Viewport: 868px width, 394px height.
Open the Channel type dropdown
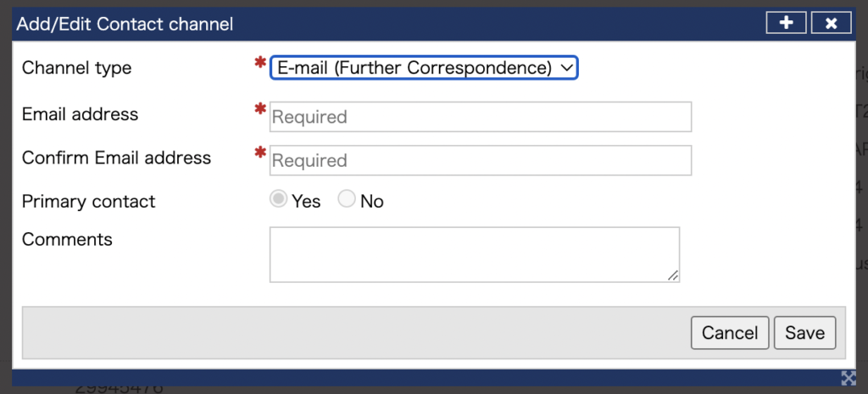pyautogui.click(x=424, y=68)
